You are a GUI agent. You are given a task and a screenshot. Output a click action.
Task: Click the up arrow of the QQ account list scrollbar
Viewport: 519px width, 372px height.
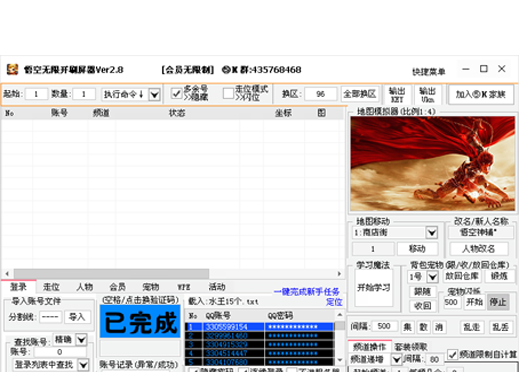pos(340,315)
